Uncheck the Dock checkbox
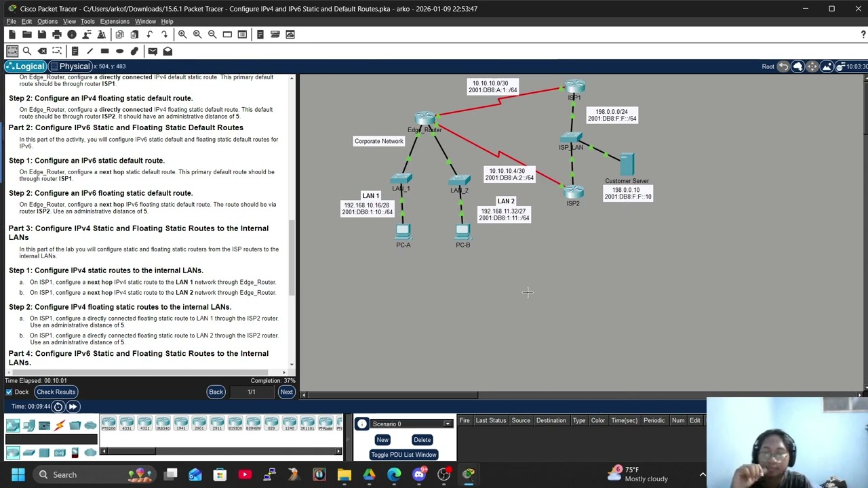The height and width of the screenshot is (488, 868). (9, 392)
